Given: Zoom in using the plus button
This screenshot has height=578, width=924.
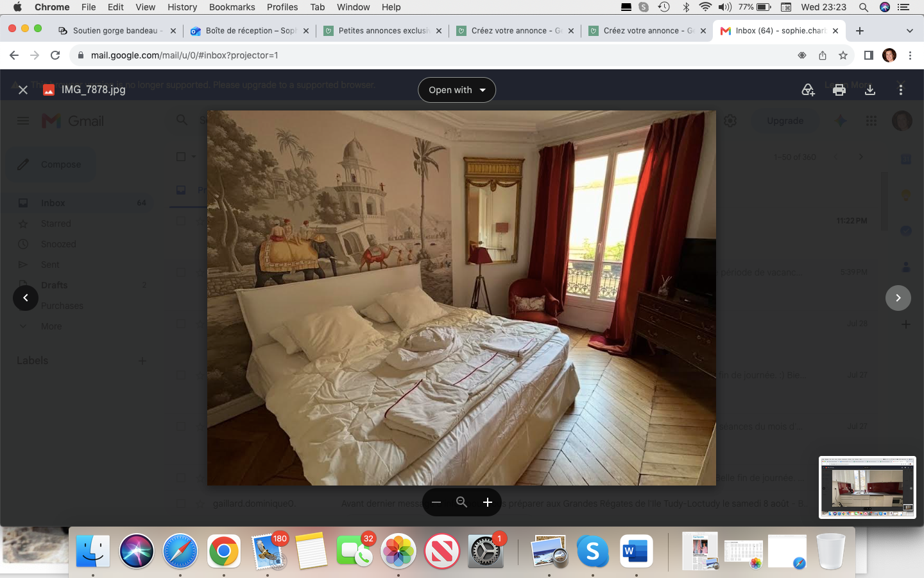Looking at the screenshot, I should [488, 502].
